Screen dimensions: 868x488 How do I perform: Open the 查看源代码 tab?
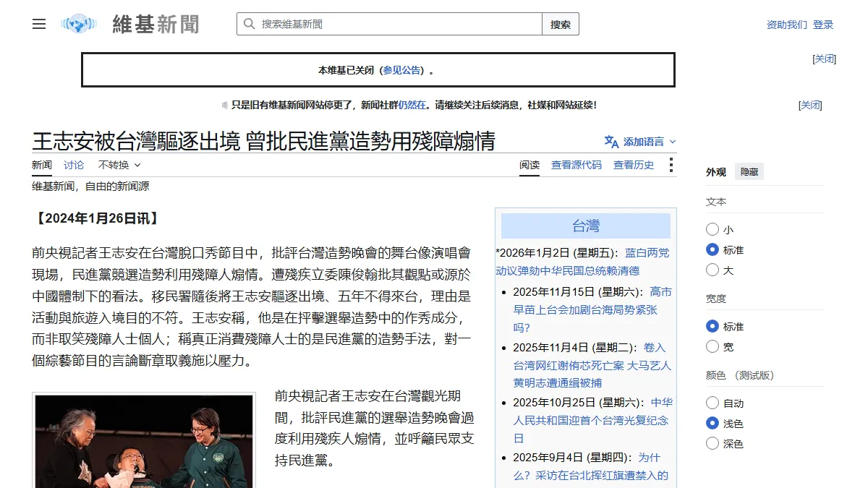[576, 165]
